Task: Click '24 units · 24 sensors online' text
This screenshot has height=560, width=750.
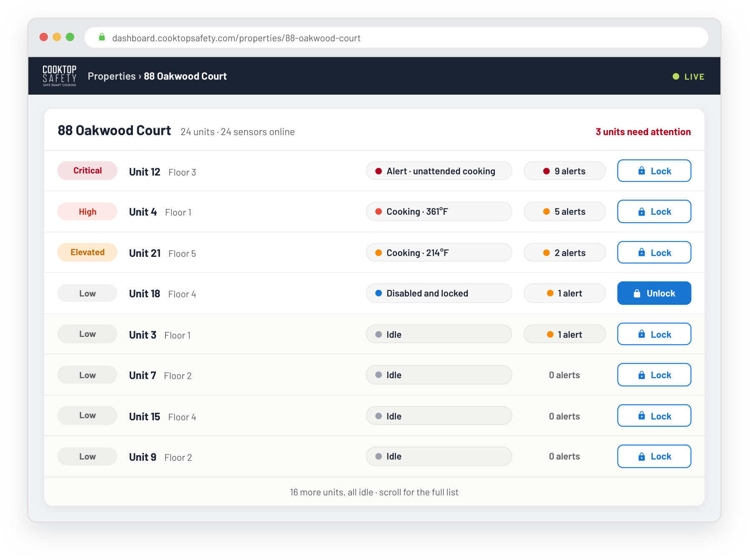Action: [x=238, y=132]
